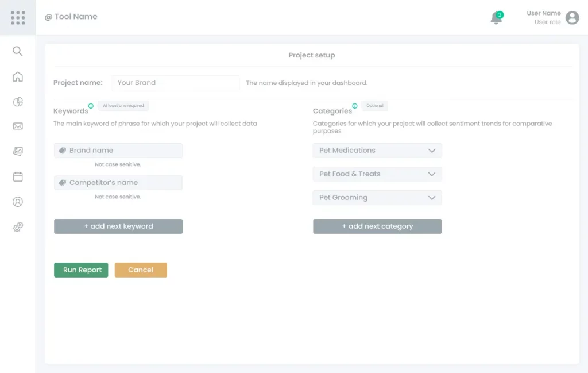Open the user profile sidebar icon
This screenshot has width=588, height=373.
[18, 202]
